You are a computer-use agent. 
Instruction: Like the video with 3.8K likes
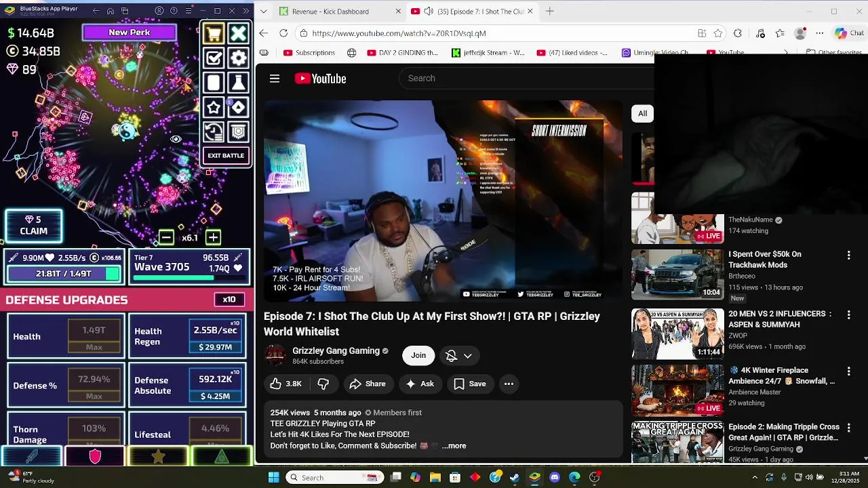pyautogui.click(x=285, y=384)
